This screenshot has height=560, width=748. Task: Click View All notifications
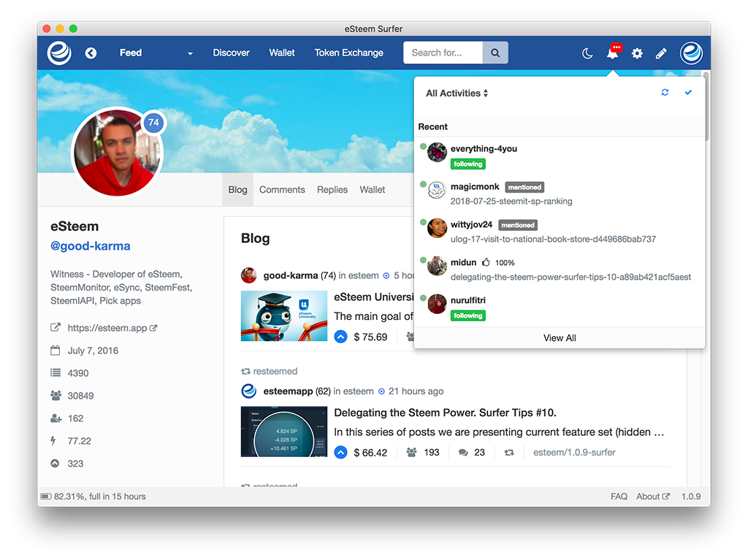559,338
